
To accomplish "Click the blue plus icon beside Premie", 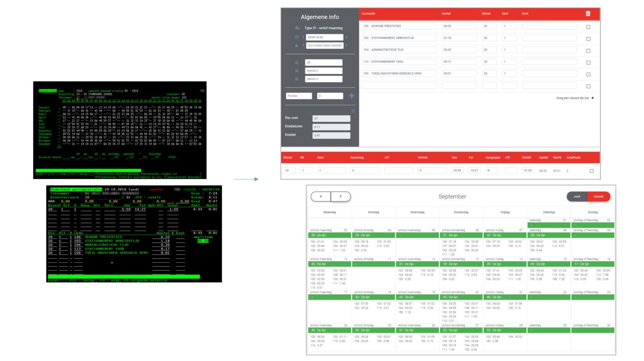I will coord(352,96).
